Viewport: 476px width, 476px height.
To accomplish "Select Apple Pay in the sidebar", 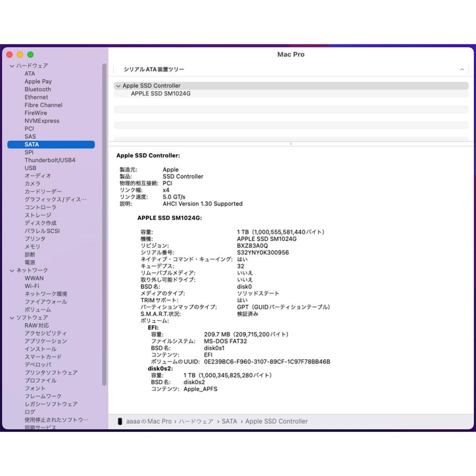I will coord(38,82).
